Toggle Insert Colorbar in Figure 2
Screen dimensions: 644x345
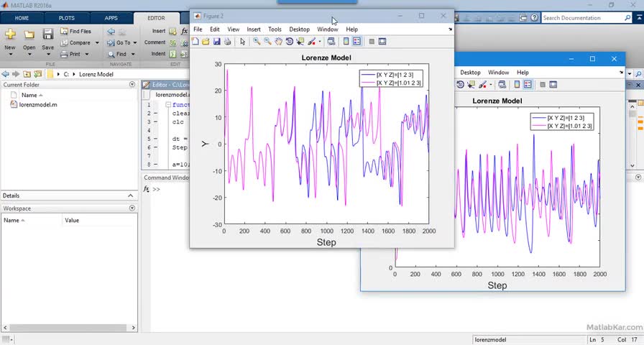[x=346, y=42]
